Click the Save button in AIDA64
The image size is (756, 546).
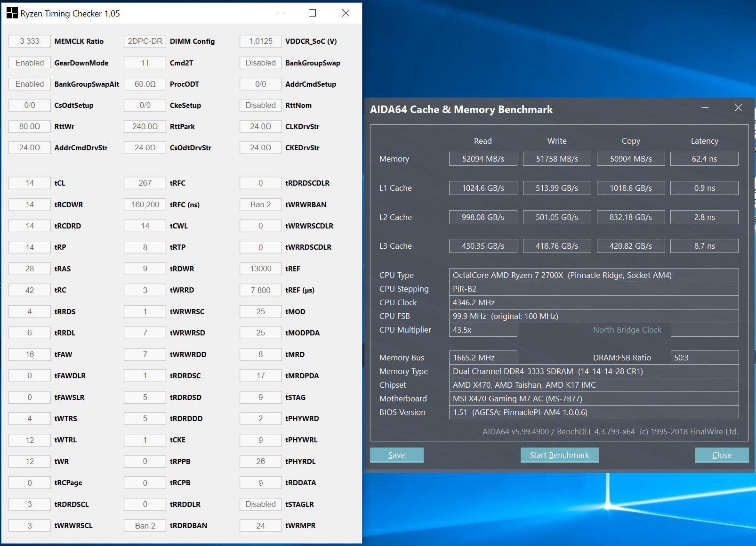click(396, 455)
